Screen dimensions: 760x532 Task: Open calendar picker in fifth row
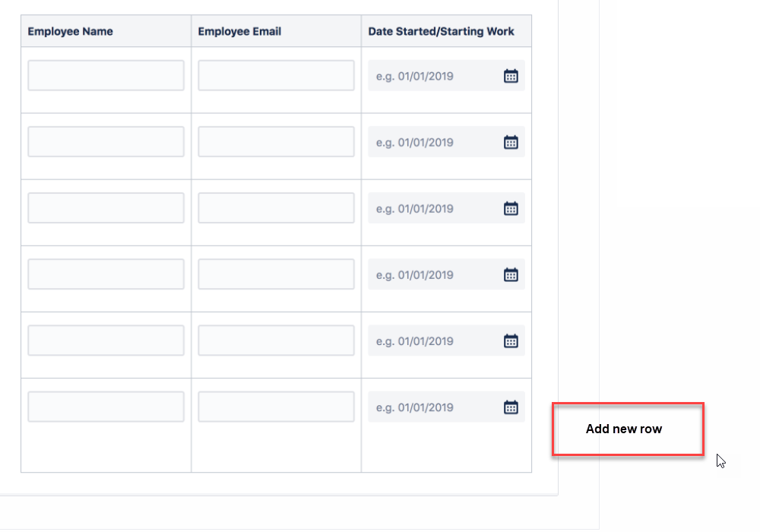point(511,341)
